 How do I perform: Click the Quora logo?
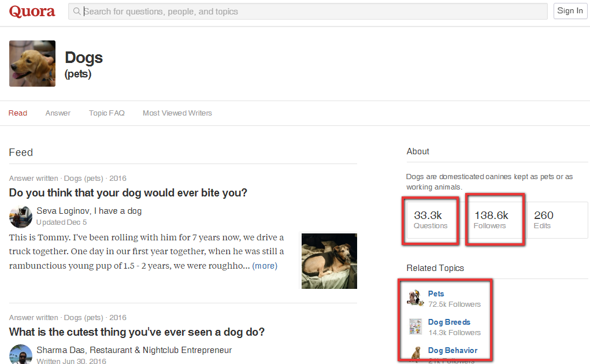coord(32,12)
